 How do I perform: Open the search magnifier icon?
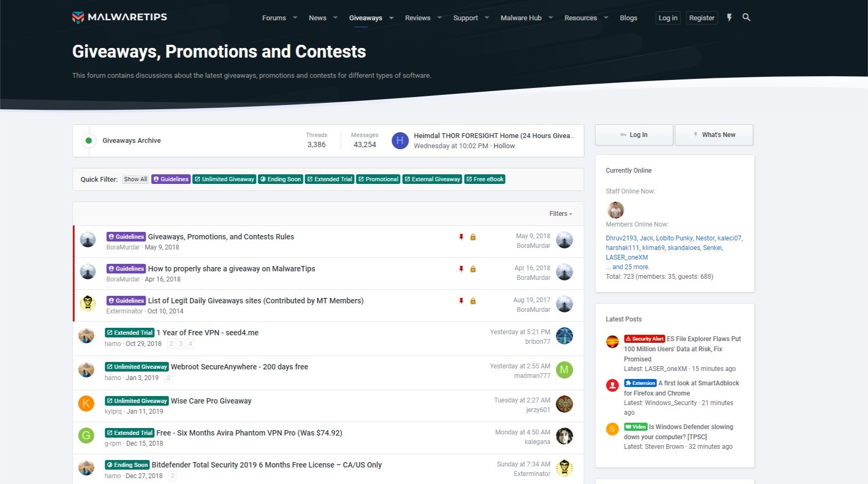[x=746, y=18]
